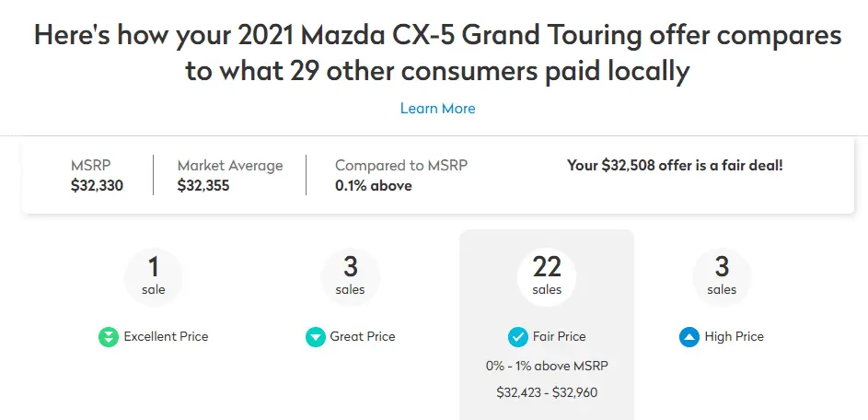868x420 pixels.
Task: Select the Great Price 3 sales circle
Action: point(351,274)
